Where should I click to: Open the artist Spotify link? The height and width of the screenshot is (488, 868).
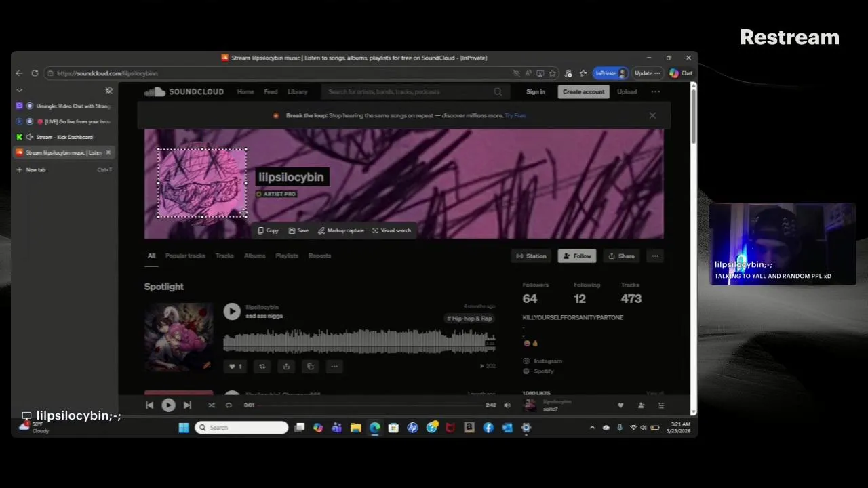(x=538, y=371)
